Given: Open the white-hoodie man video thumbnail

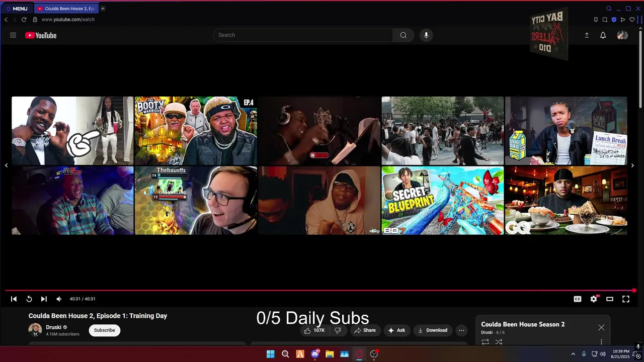Looking at the screenshot, I should click(319, 201).
